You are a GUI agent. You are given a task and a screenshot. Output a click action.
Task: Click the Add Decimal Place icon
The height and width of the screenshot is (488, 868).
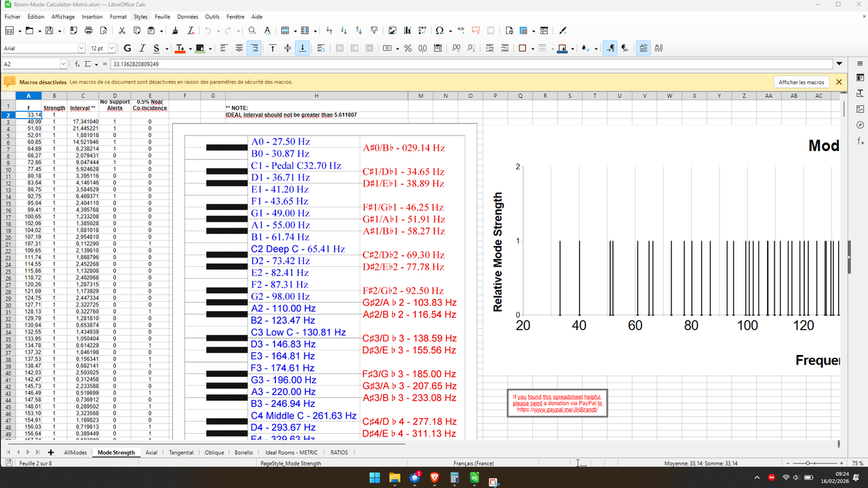tap(456, 48)
